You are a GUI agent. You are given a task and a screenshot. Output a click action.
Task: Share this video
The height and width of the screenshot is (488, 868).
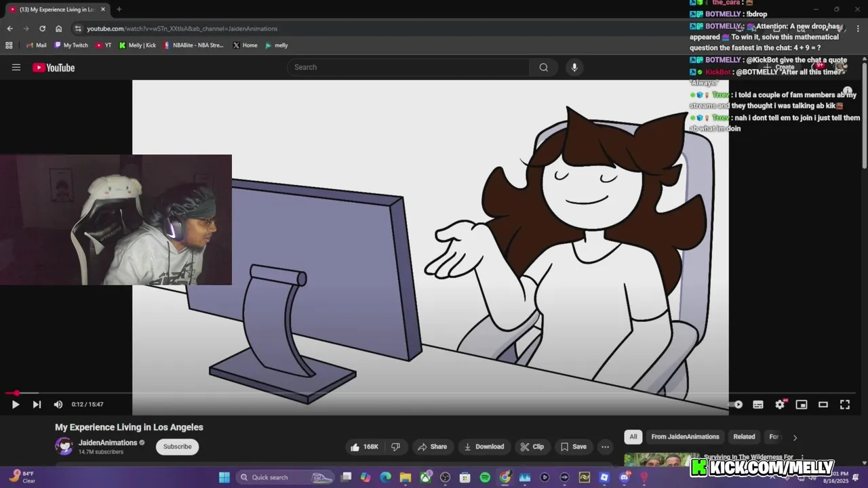point(433,447)
